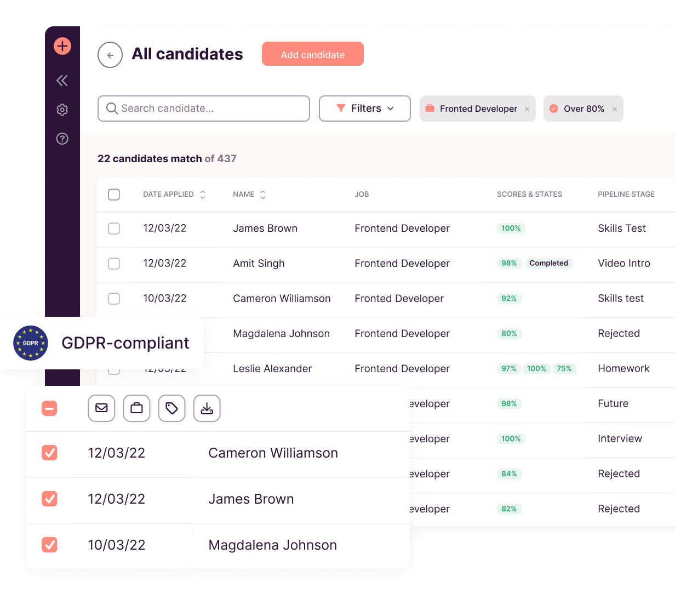Expand the Filters dropdown
Screen dimensions: 675x616
(x=365, y=109)
